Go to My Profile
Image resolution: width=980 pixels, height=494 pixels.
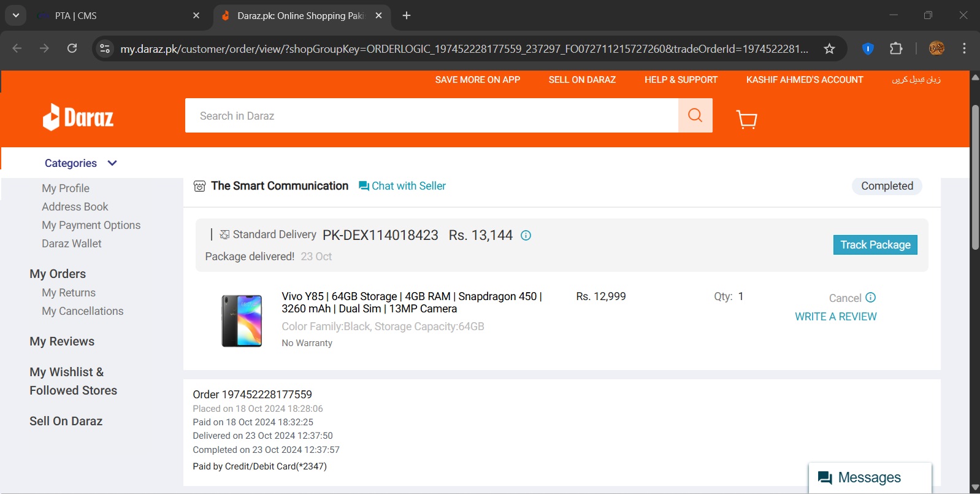(x=66, y=188)
